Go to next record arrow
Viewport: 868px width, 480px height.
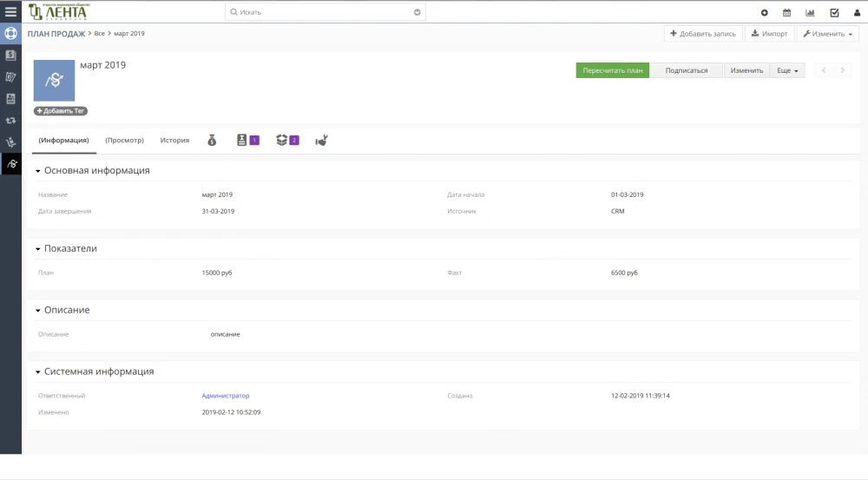tap(843, 70)
